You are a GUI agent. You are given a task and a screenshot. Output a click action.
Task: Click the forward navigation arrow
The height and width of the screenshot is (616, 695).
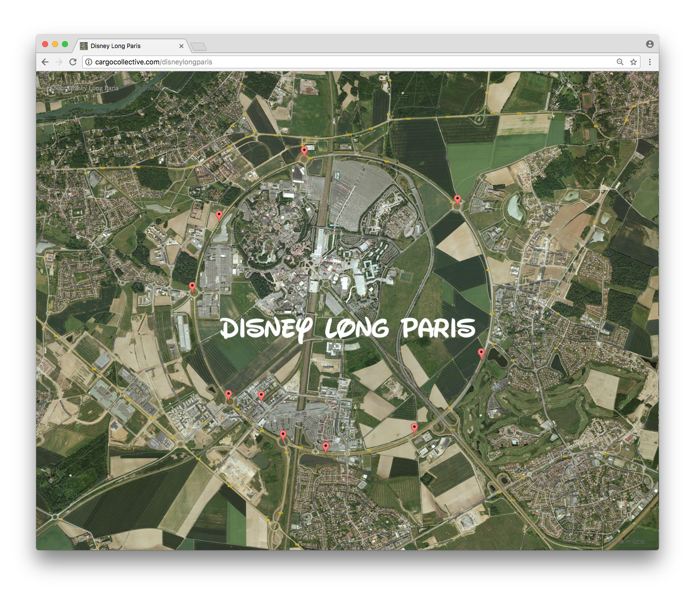point(59,62)
